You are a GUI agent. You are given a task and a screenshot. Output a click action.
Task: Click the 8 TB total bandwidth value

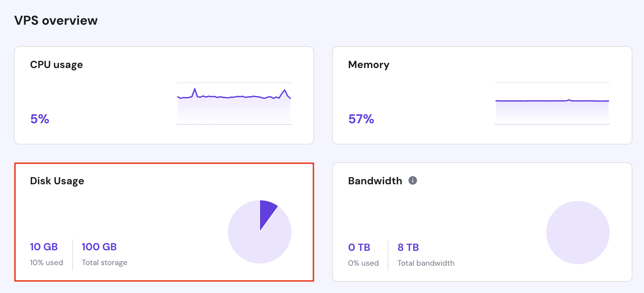click(x=408, y=247)
